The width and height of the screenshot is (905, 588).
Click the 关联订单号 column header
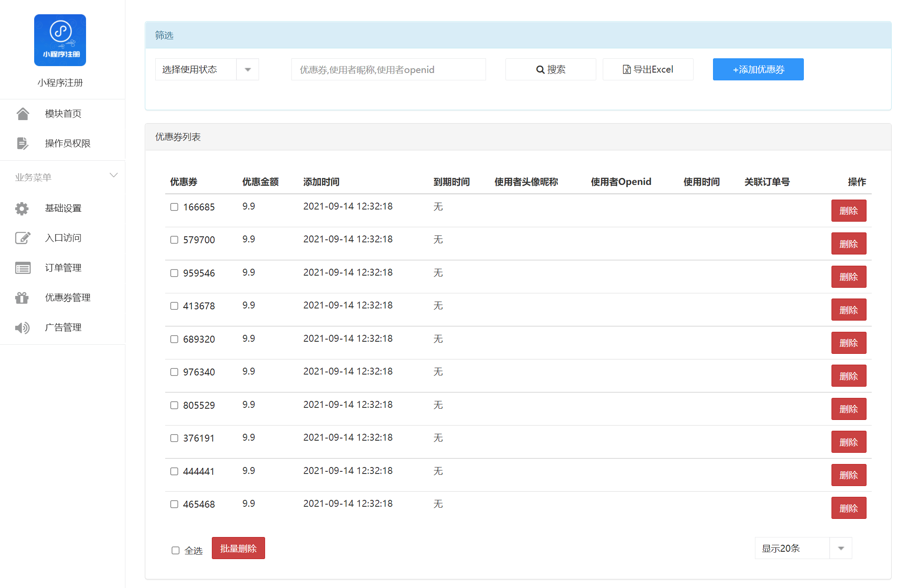point(767,182)
